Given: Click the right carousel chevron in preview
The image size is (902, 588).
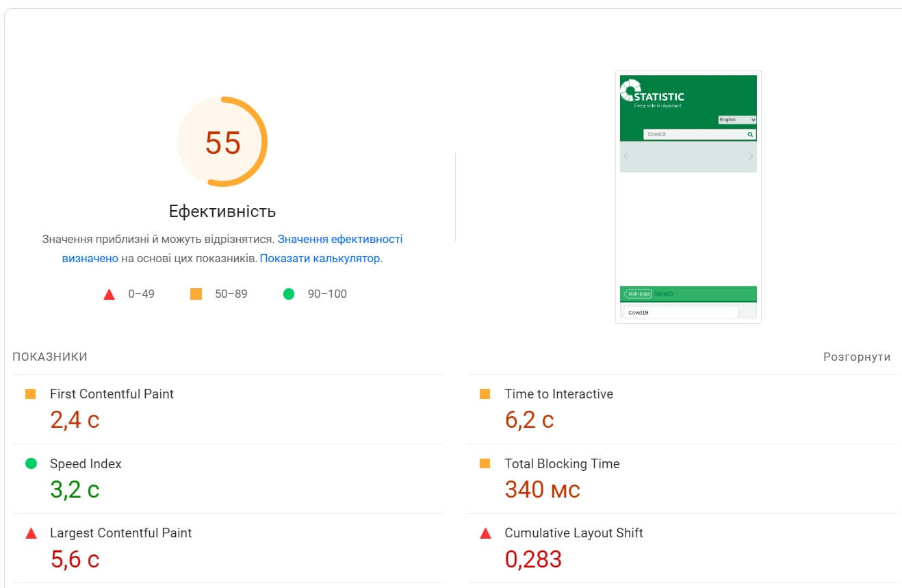Looking at the screenshot, I should (x=751, y=157).
